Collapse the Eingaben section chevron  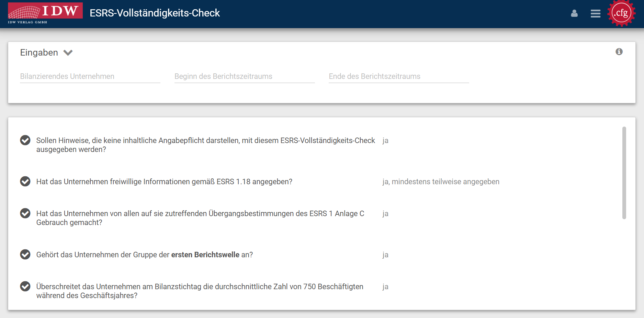tap(68, 52)
